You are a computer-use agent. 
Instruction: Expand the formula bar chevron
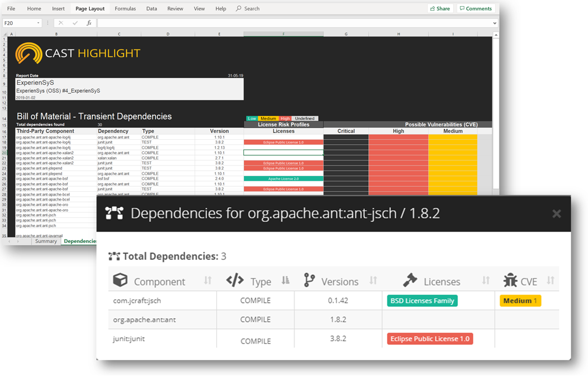tap(495, 23)
